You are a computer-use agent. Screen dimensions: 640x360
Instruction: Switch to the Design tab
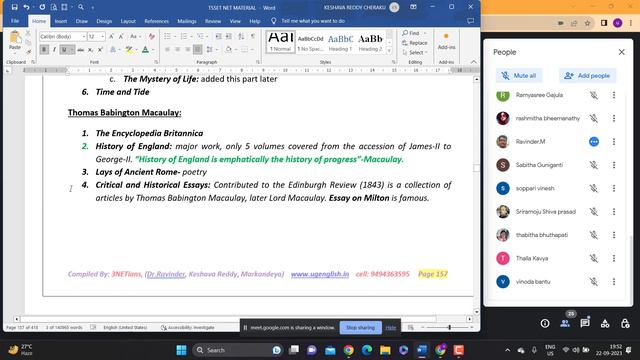pyautogui.click(x=104, y=21)
